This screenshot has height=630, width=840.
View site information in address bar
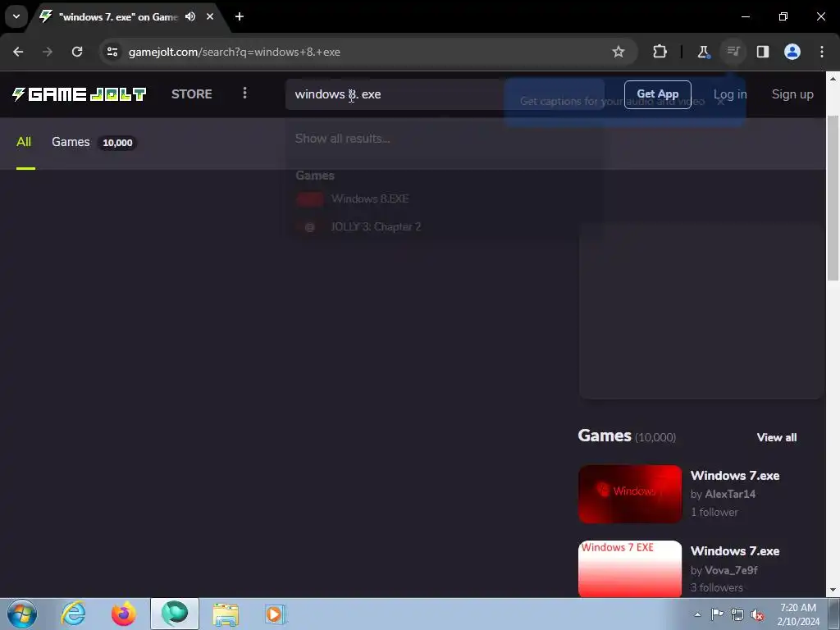pos(112,52)
